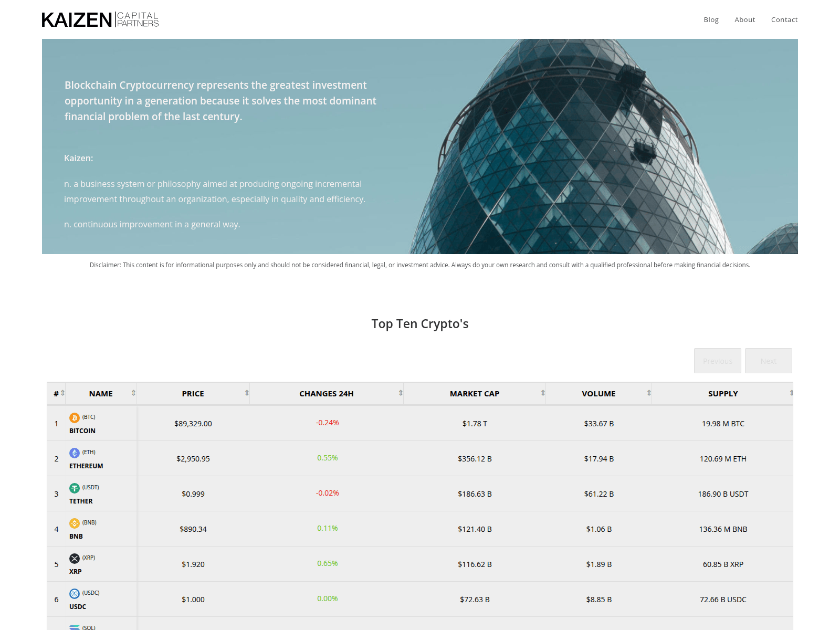
Task: Click the Next pagination button
Action: coord(768,361)
